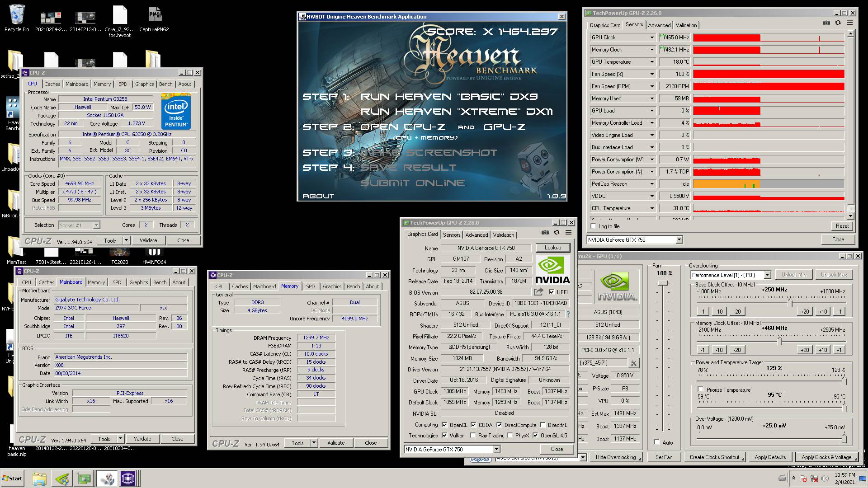Image resolution: width=868 pixels, height=488 pixels.
Task: Toggle the PhysX checkbox
Action: 510,435
